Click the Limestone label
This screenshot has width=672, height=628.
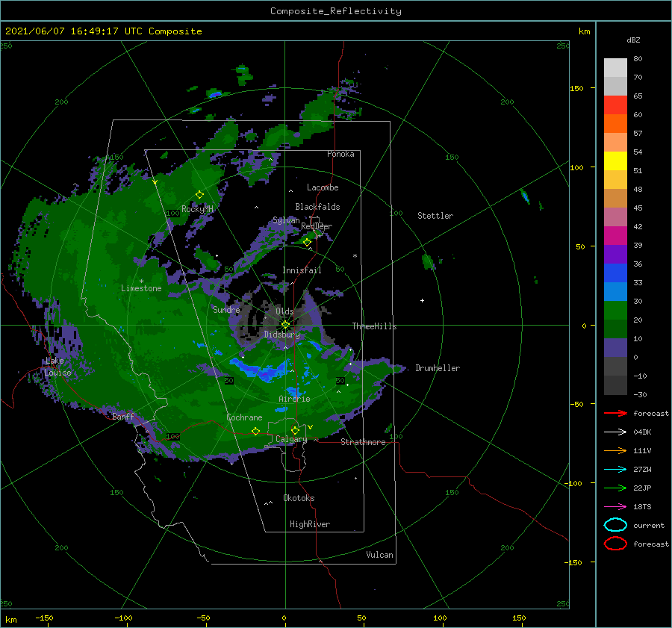(x=141, y=288)
